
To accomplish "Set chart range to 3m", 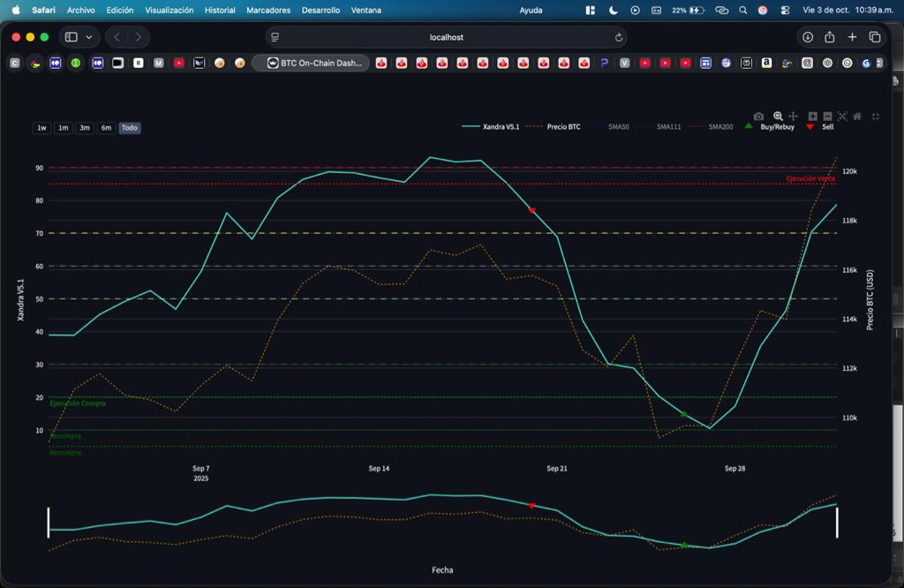I will tap(84, 128).
